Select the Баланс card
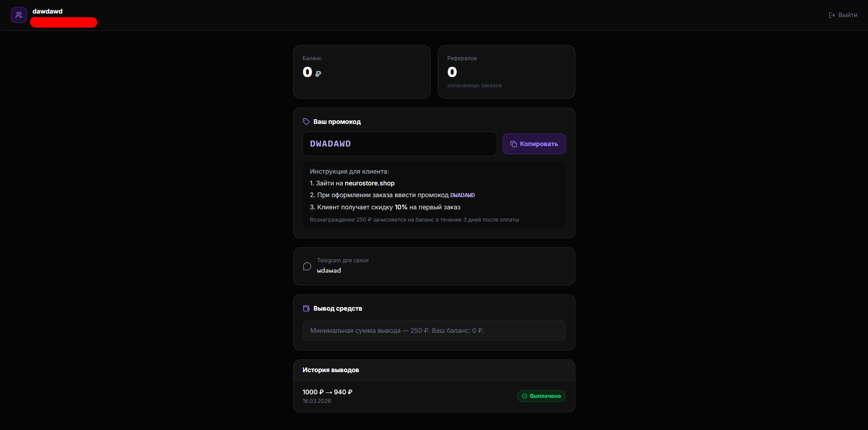 361,72
